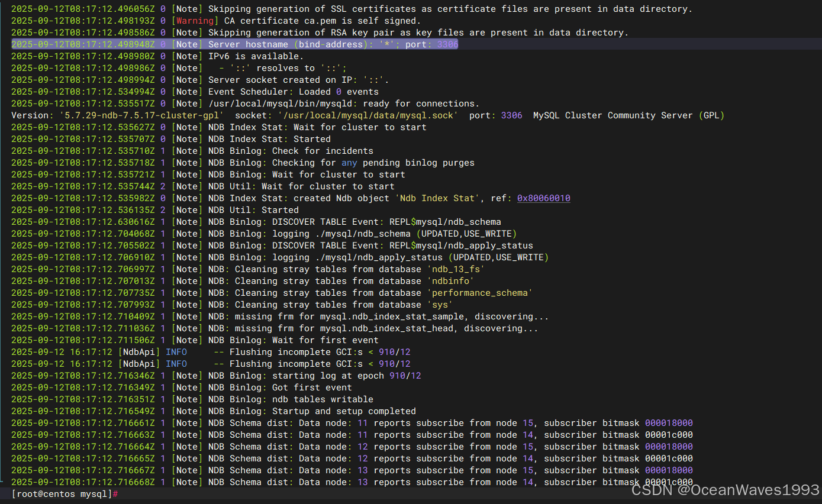Click 'Data node: 12 reports subscribe from node 15'
This screenshot has width=822, height=504.
click(416, 447)
